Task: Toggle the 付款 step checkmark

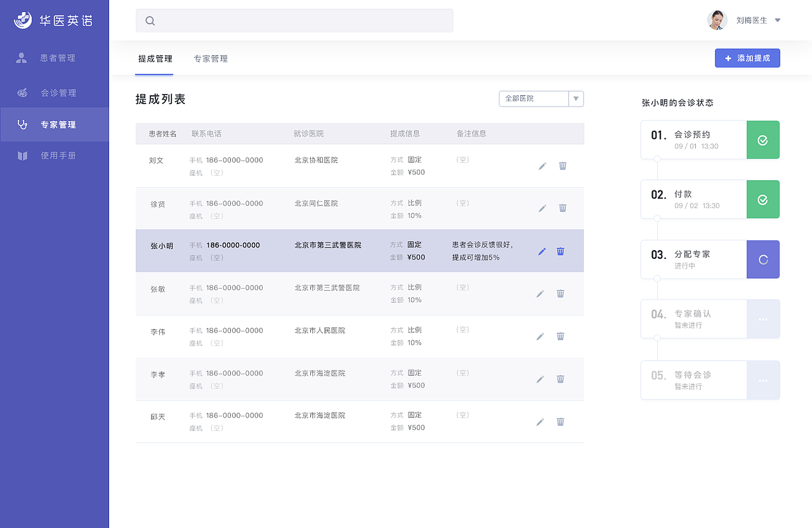Action: click(763, 199)
